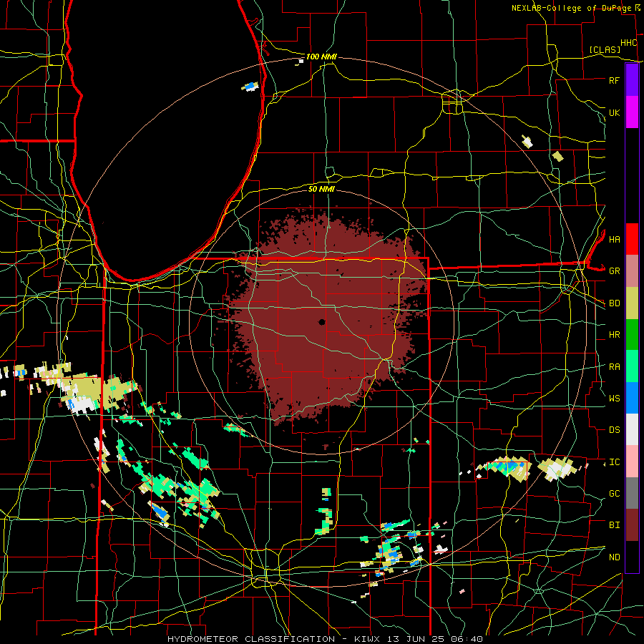644x644 pixels.
Task: Click the black radar site dot at center
Action: (x=322, y=322)
